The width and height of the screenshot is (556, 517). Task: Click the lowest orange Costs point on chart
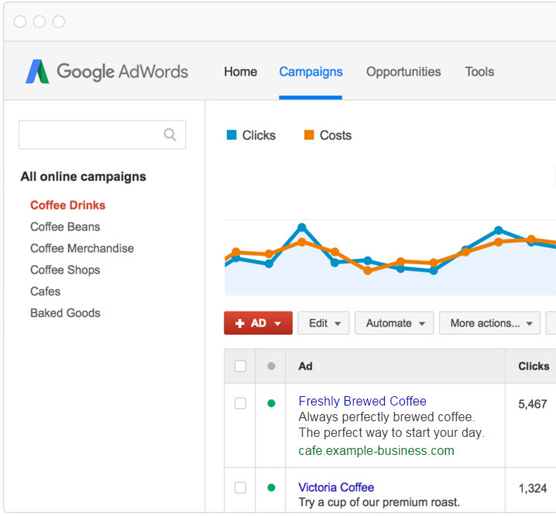click(x=368, y=271)
